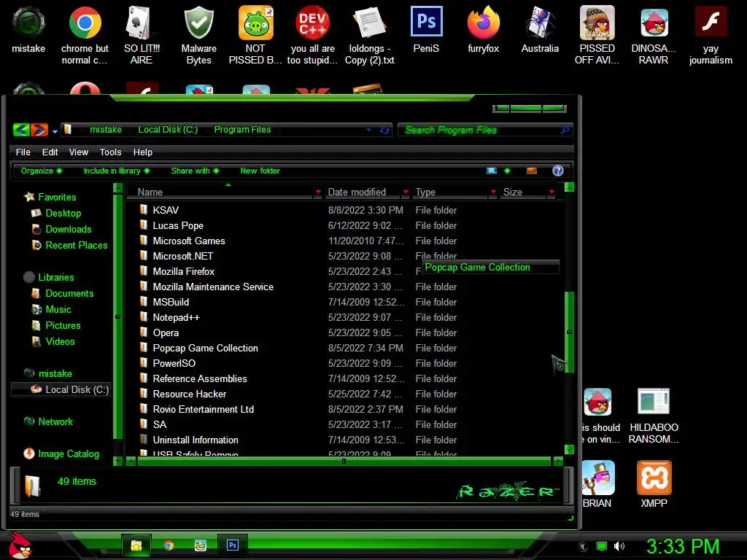747x560 pixels.
Task: Open the Type column filter dropdown
Action: [x=493, y=192]
